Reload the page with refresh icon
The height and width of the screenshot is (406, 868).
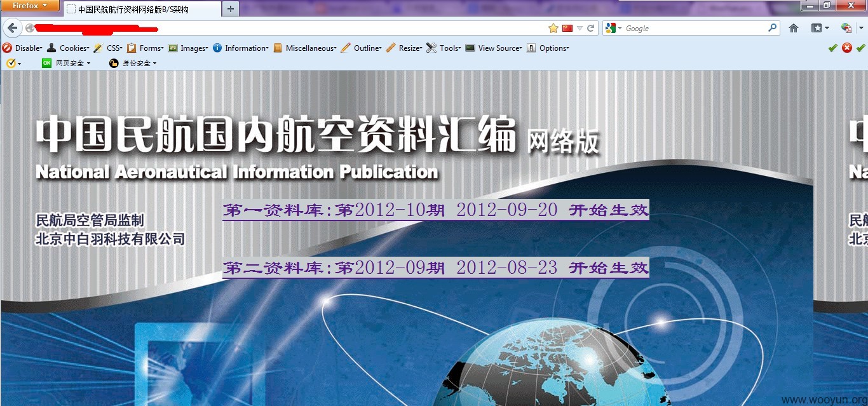coord(590,28)
